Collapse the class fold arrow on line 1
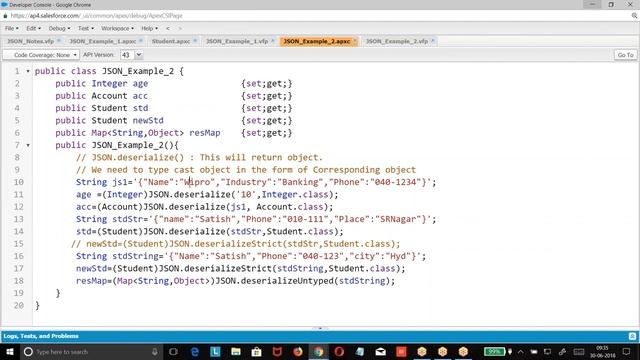Viewport: 640px width, 360px height. point(28,71)
